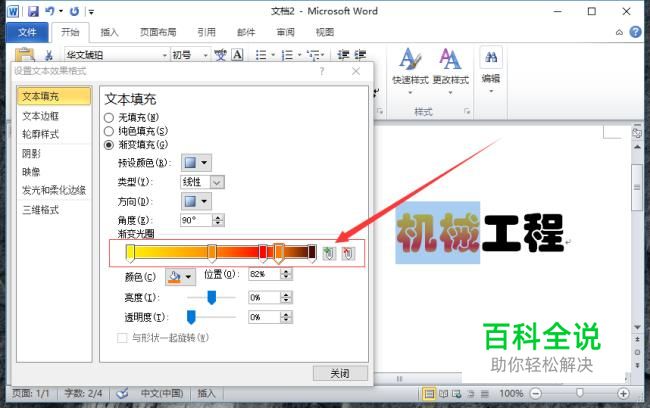Switch to the 邮件 Mailings tab
This screenshot has height=408, width=650.
(x=246, y=32)
